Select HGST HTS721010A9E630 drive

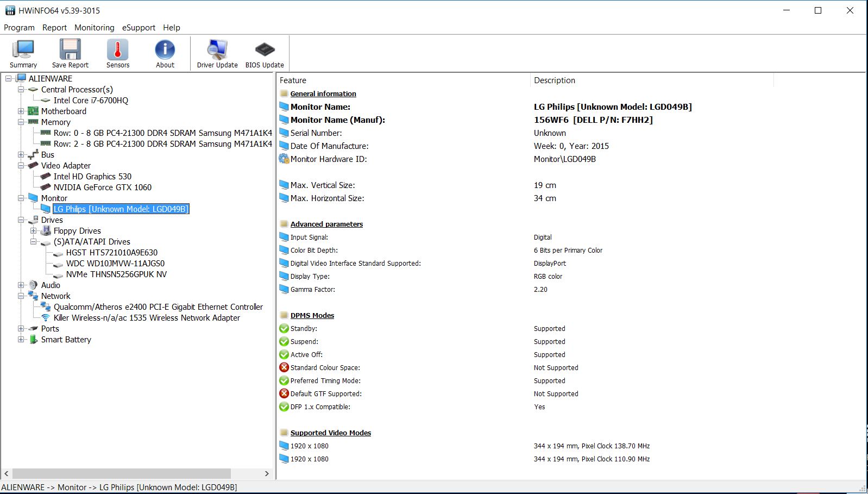click(112, 252)
